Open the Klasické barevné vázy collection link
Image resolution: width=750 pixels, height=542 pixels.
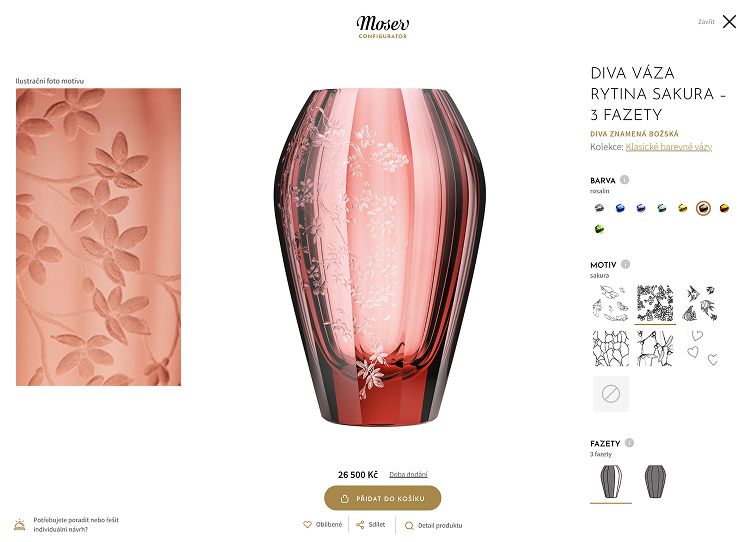coord(669,147)
